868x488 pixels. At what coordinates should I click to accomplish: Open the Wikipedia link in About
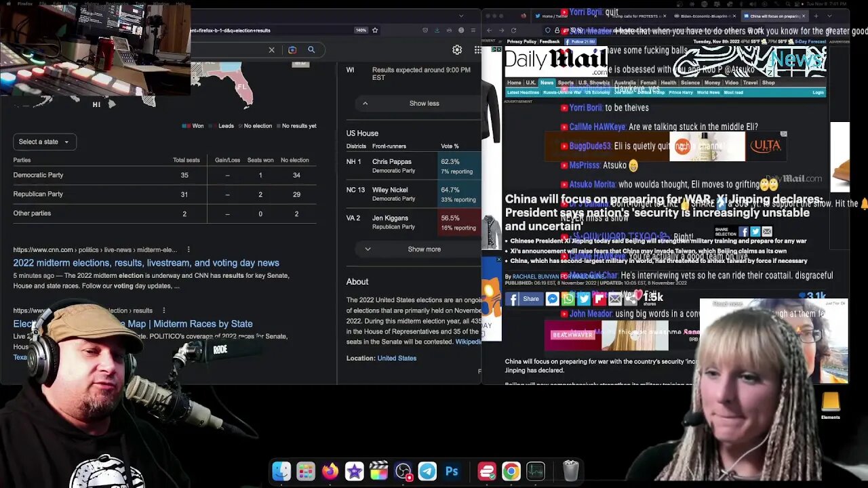pyautogui.click(x=468, y=342)
